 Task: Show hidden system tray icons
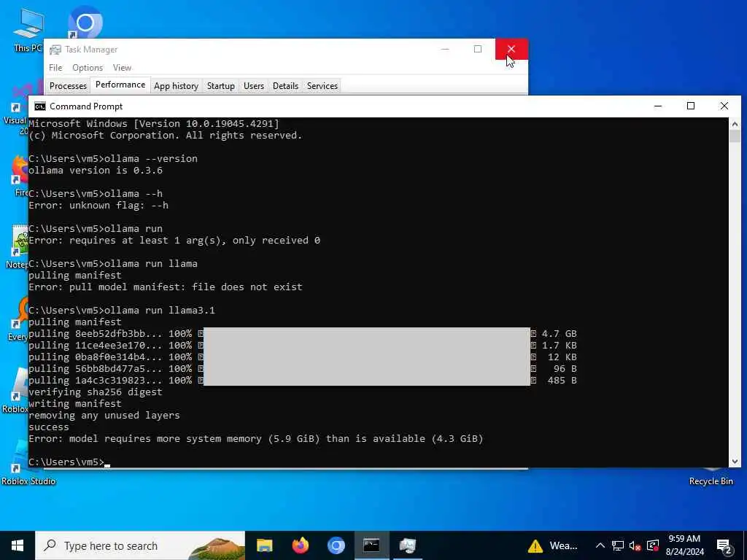600,545
